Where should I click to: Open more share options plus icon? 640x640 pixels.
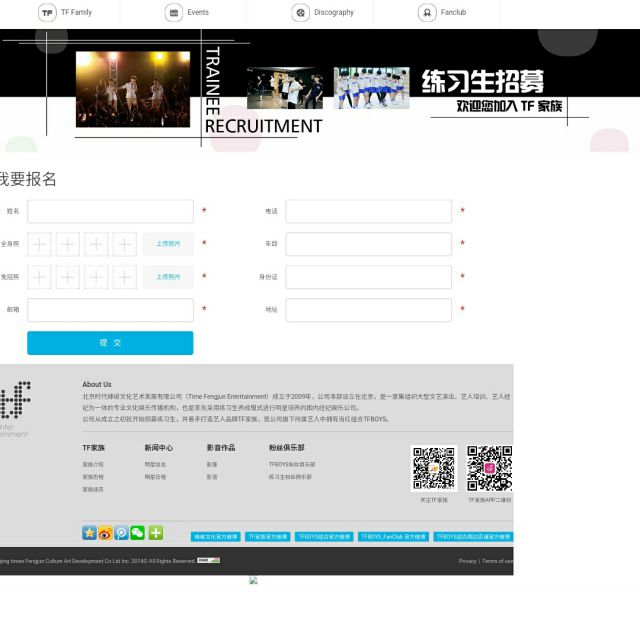pos(156,533)
